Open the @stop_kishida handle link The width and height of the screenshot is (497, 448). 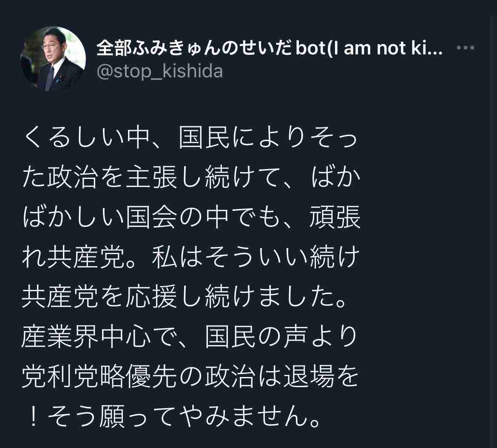click(160, 71)
